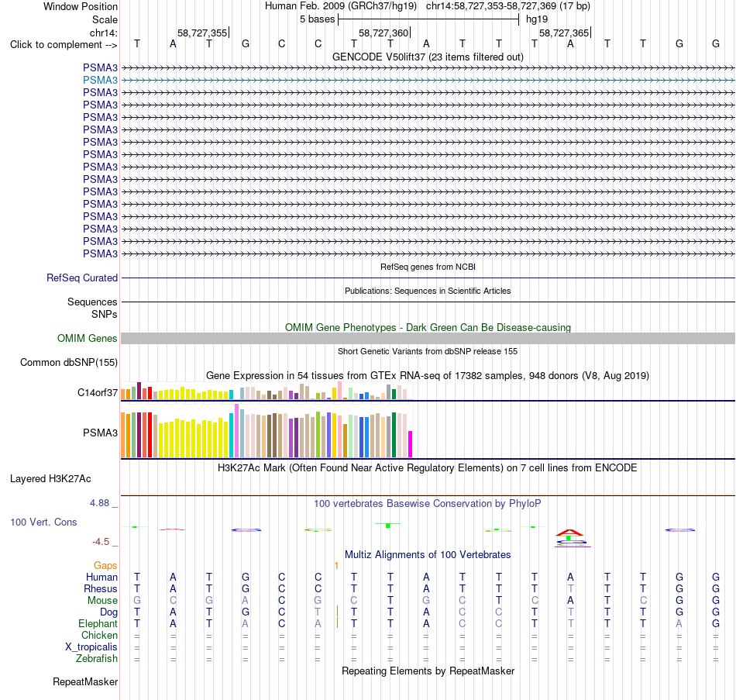Open 'Repeating Elements by RepeatMasker' track title
Screen dimensions: 736x700
tap(428, 671)
